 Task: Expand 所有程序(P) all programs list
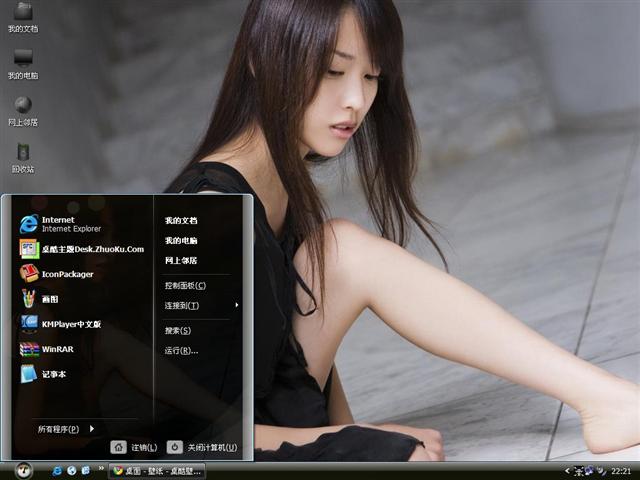click(66, 429)
